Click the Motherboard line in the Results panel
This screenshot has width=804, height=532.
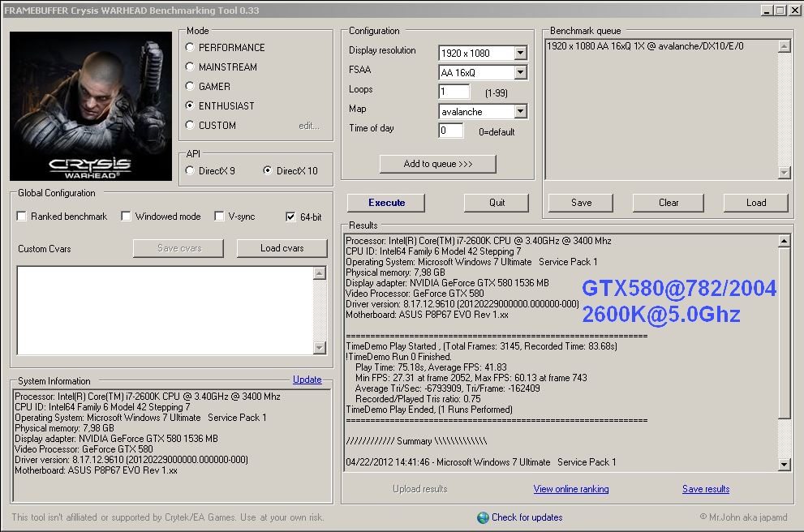coord(427,315)
